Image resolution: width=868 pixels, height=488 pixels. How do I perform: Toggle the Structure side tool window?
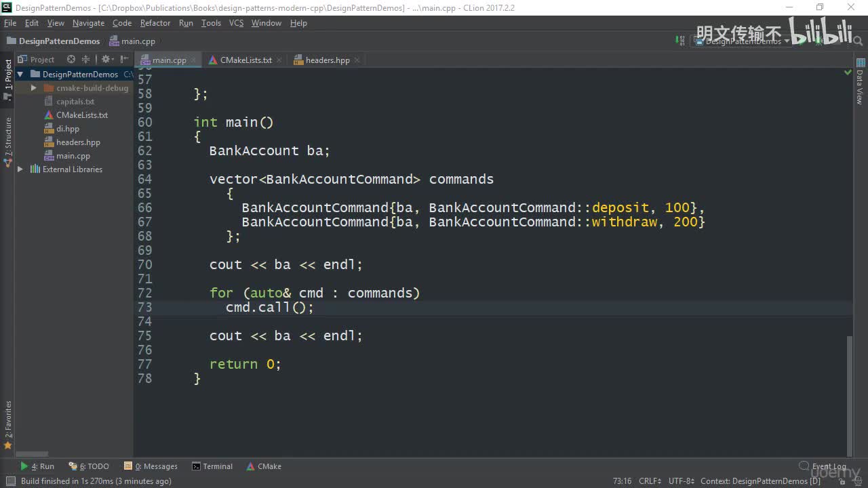click(x=7, y=142)
